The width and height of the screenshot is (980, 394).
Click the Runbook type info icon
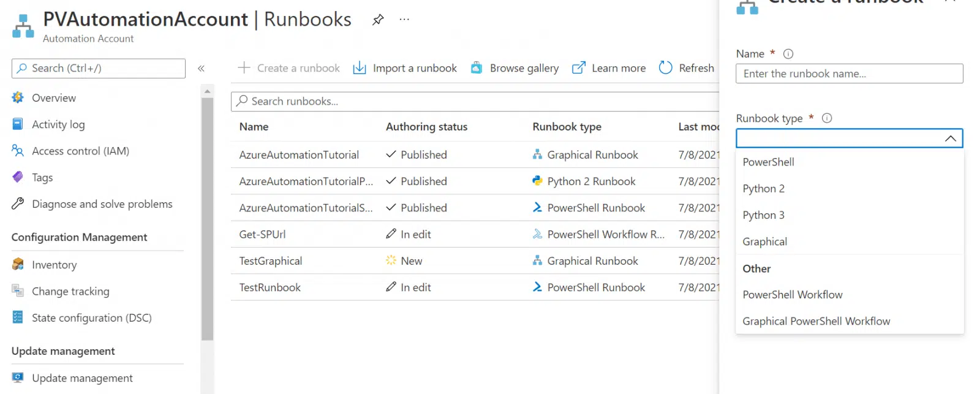point(827,118)
